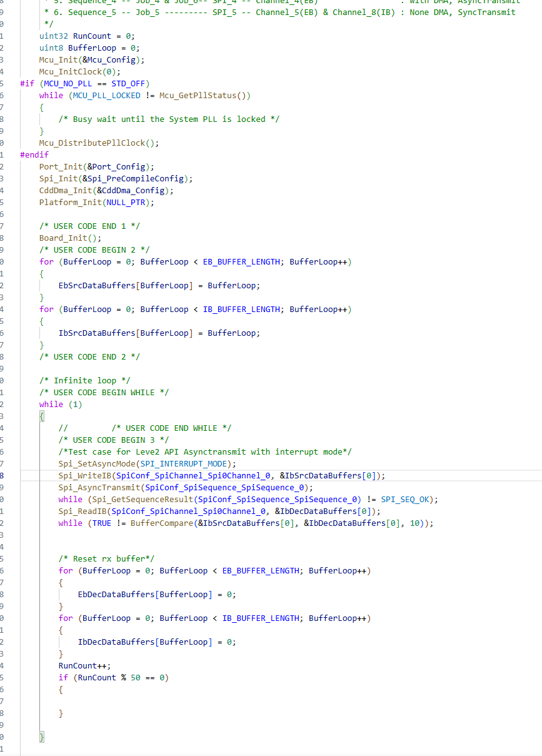Click the Board_Init(); call
Viewport: 542px width, 756px height.
70,238
